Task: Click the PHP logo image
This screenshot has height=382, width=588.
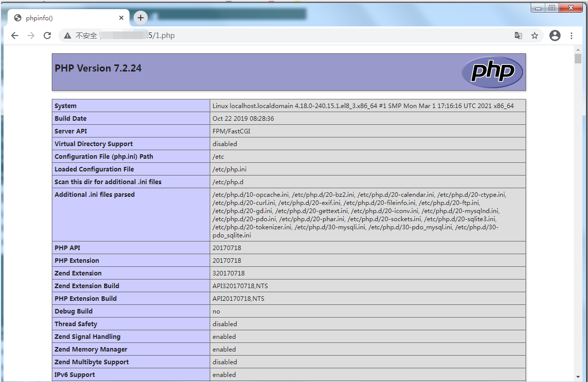Action: coord(493,72)
